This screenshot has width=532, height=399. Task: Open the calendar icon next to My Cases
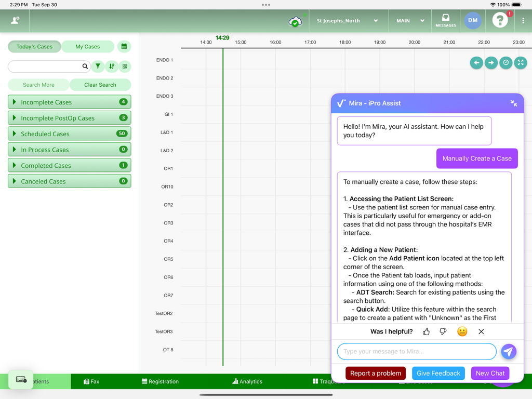pyautogui.click(x=124, y=46)
